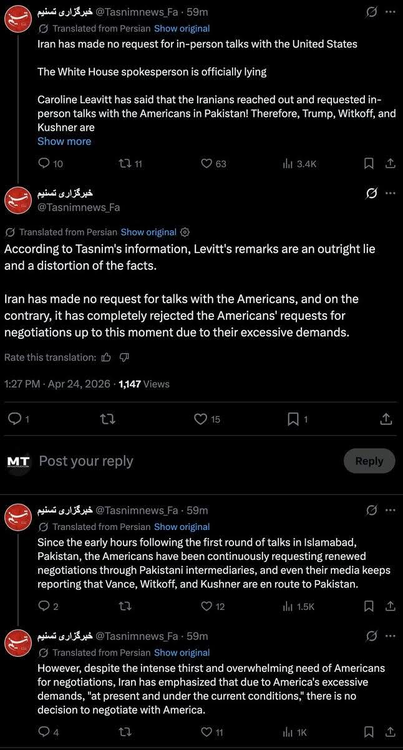Viewport: 403px width, 750px height.
Task: Like the top post with 63 likes
Action: tap(213, 164)
